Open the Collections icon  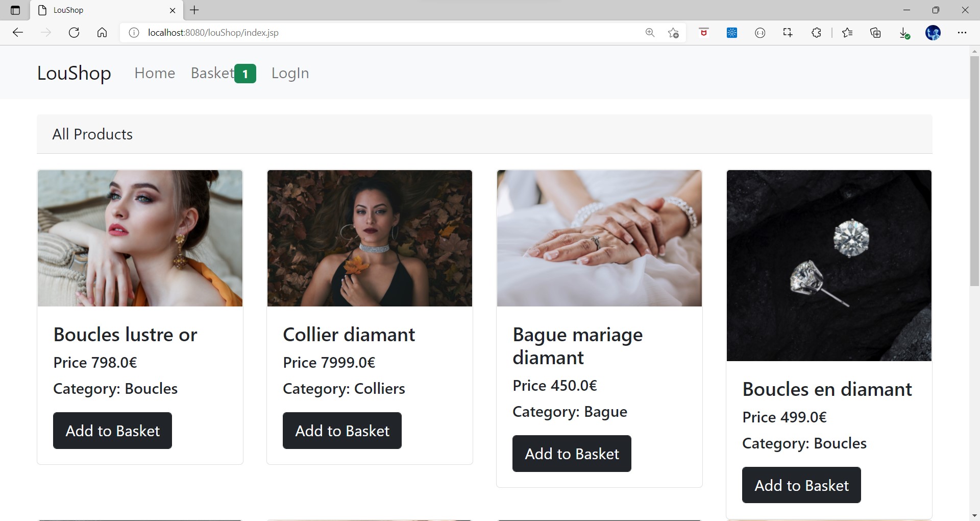[876, 33]
